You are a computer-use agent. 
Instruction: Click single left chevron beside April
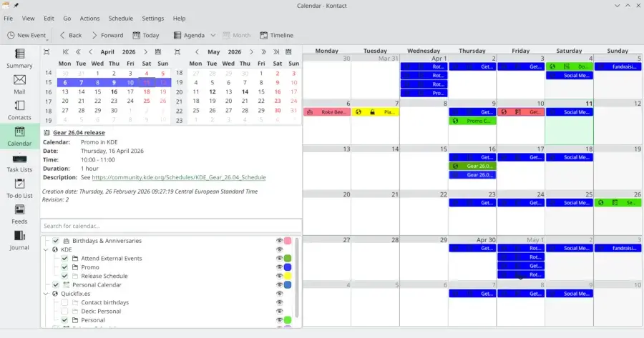[90, 51]
